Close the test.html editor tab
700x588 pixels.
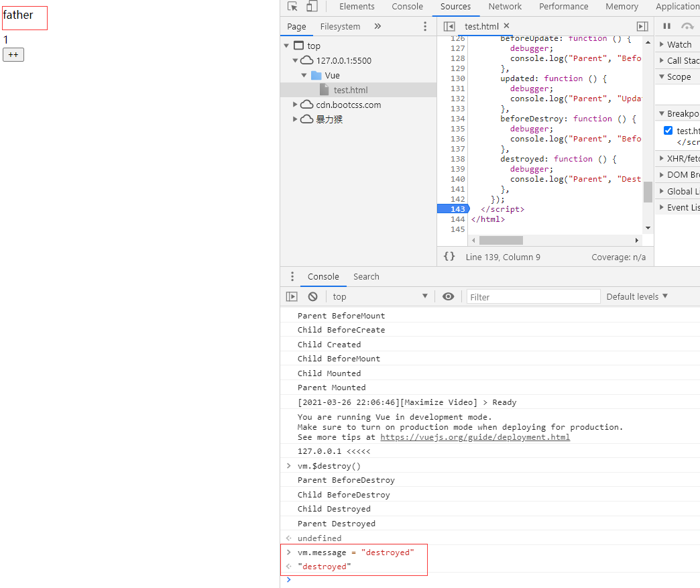(x=506, y=26)
